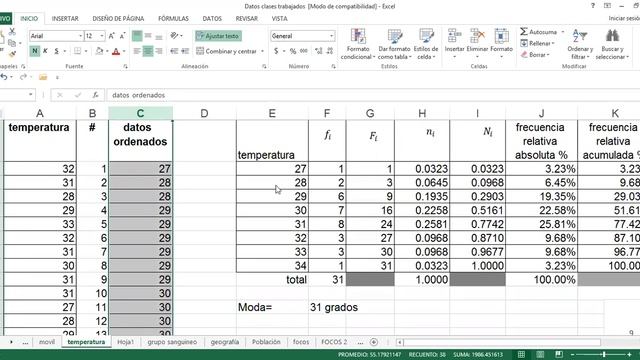Image resolution: width=640 pixels, height=360 pixels.
Task: Click the Undo arrow in quick access
Action: point(4,77)
